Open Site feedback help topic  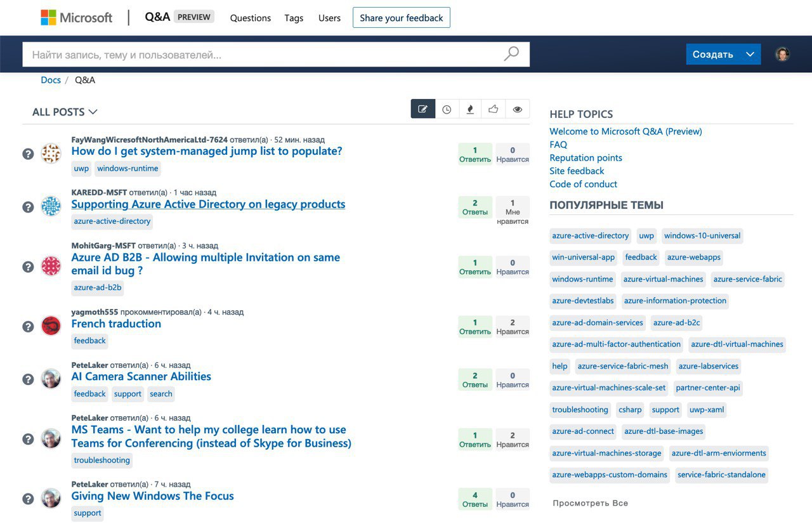click(577, 171)
